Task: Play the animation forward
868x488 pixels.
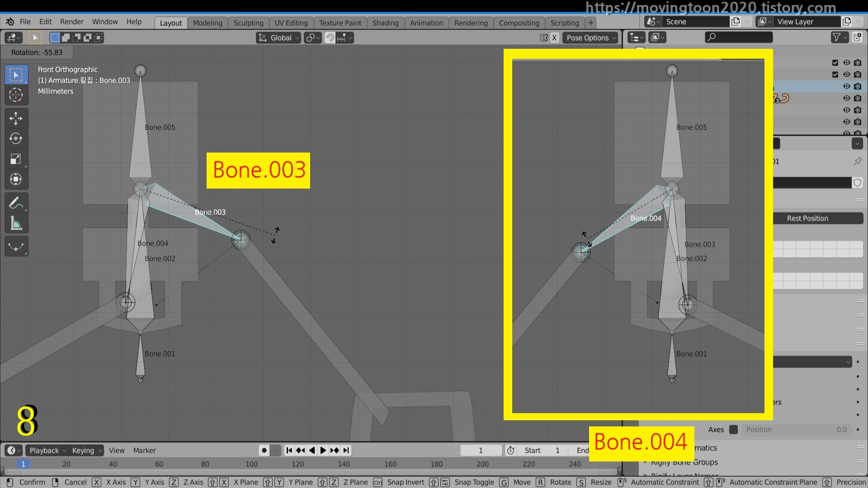Action: coord(323,450)
